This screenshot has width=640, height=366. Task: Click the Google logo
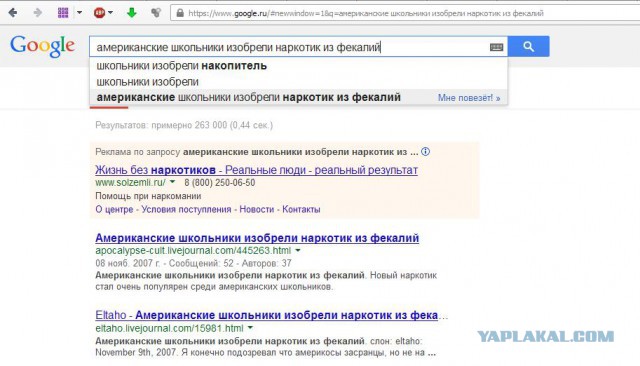42,46
